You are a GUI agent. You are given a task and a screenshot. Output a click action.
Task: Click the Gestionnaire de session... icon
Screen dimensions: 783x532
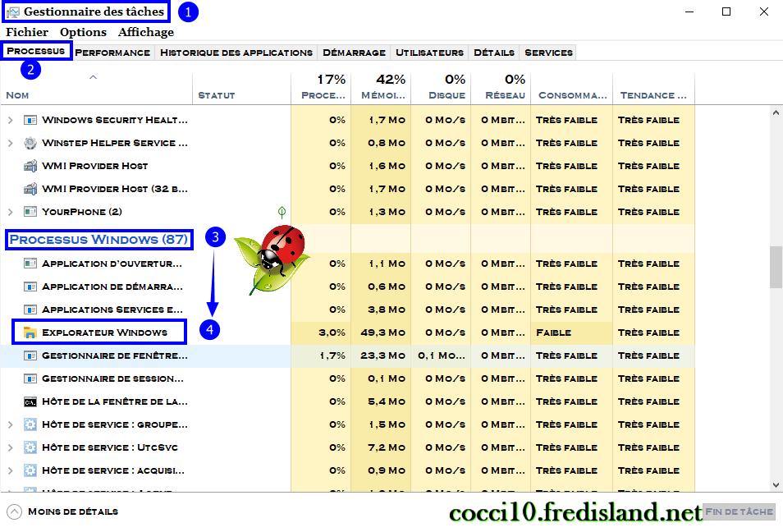coord(30,378)
